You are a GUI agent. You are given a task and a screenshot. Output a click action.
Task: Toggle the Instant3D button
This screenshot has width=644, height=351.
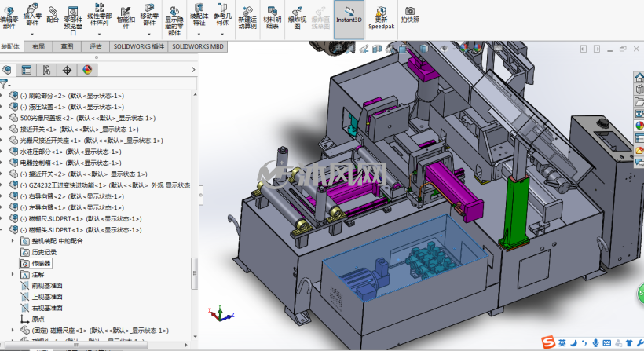pos(349,20)
